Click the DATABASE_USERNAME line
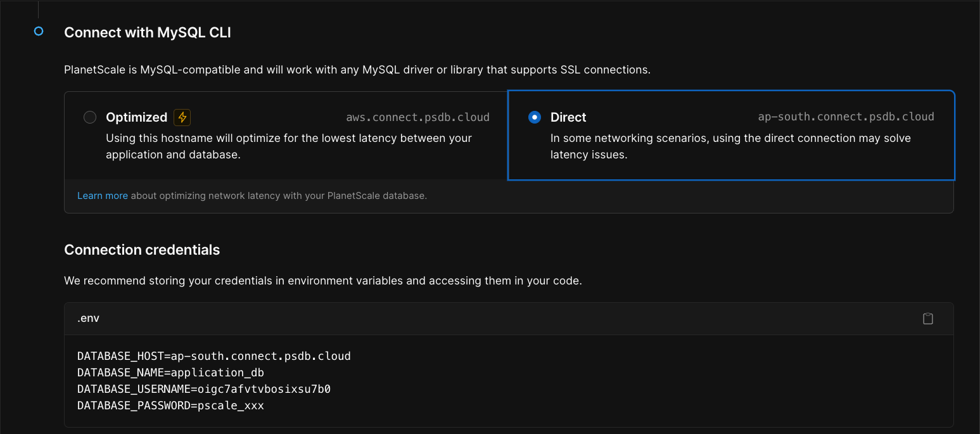The width and height of the screenshot is (980, 434). tap(204, 389)
